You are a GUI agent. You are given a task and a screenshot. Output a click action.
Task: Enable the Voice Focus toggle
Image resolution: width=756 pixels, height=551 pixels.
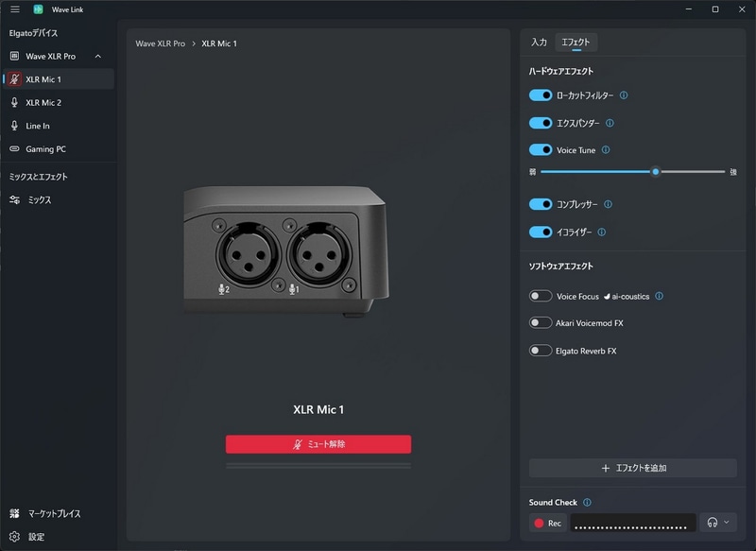click(x=541, y=296)
